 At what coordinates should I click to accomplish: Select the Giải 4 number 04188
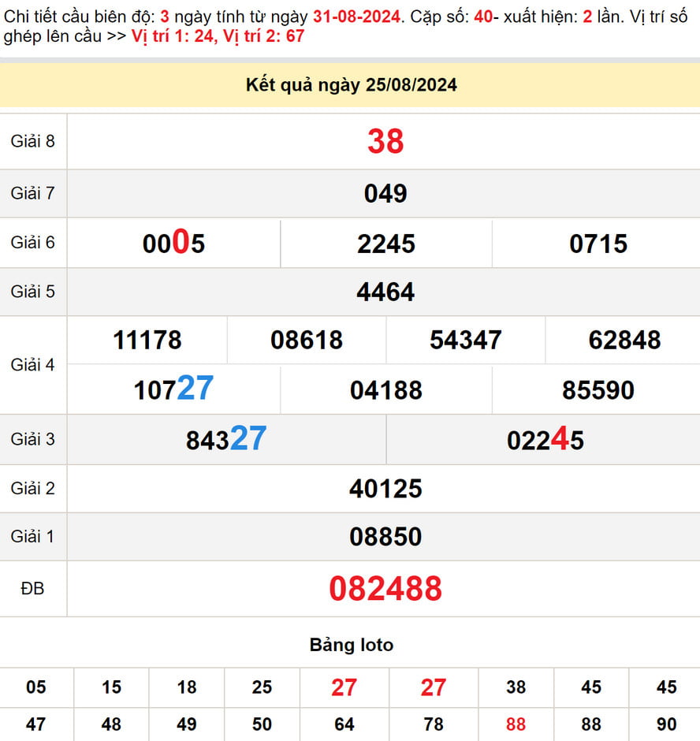point(386,390)
